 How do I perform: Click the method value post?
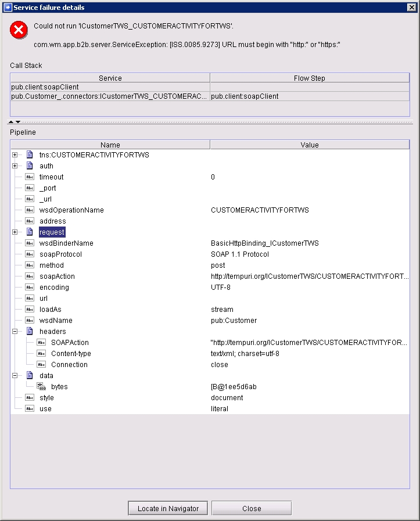(218, 265)
